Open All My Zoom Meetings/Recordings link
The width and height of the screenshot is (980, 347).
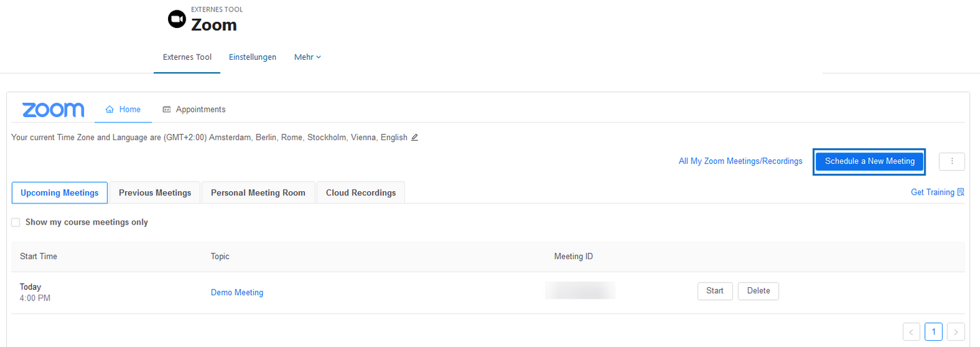(740, 161)
